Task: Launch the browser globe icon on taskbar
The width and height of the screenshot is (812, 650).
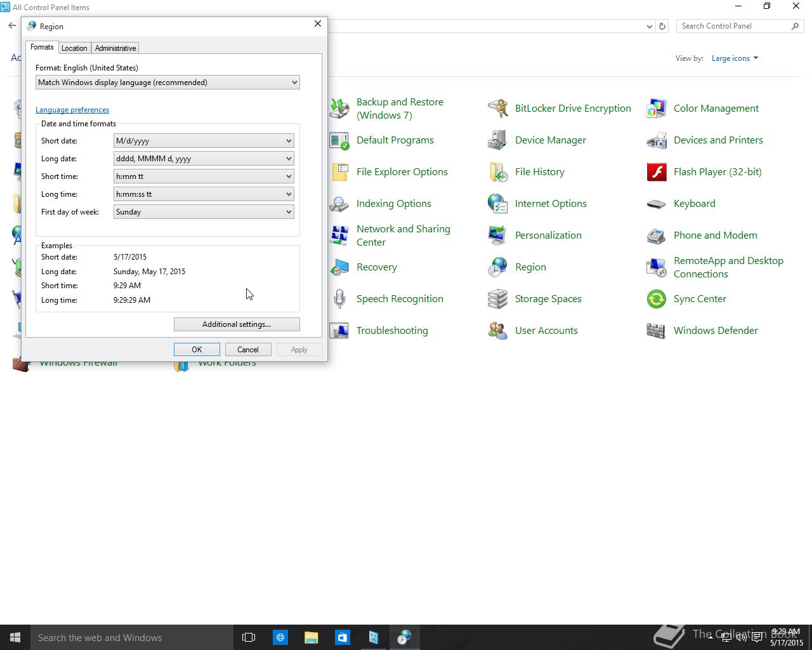Action: [280, 637]
